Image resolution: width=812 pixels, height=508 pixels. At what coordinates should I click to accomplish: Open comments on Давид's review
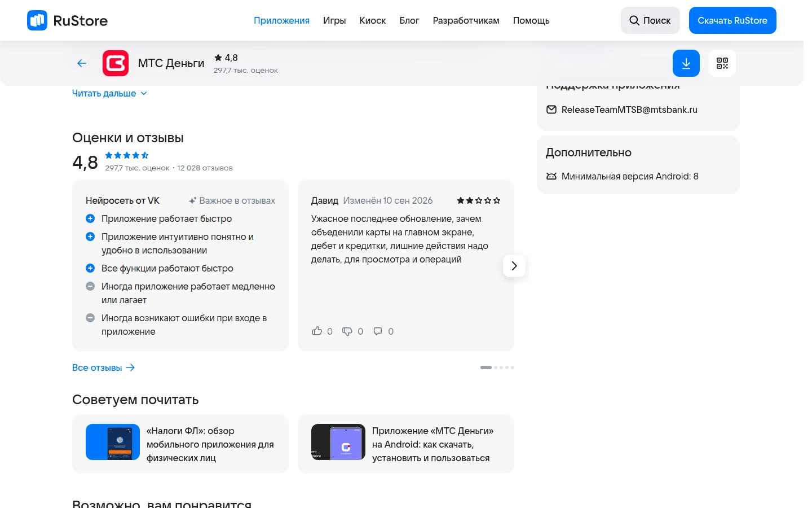(x=378, y=331)
